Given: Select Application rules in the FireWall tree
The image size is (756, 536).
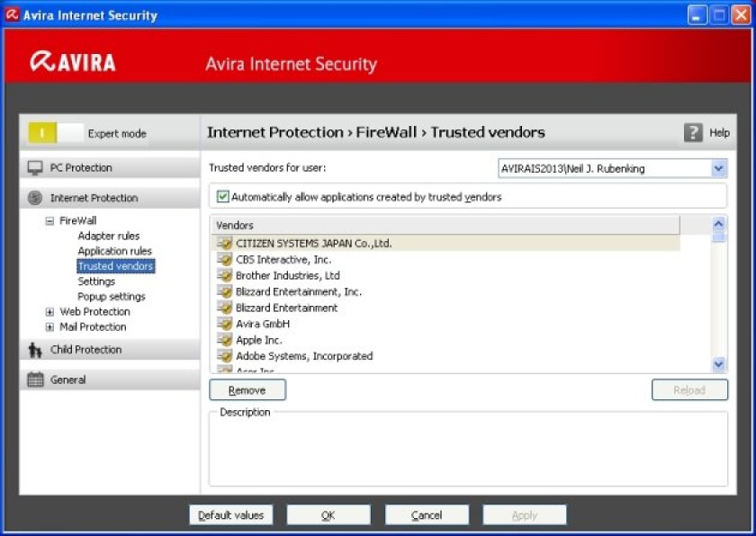Looking at the screenshot, I should pos(115,251).
